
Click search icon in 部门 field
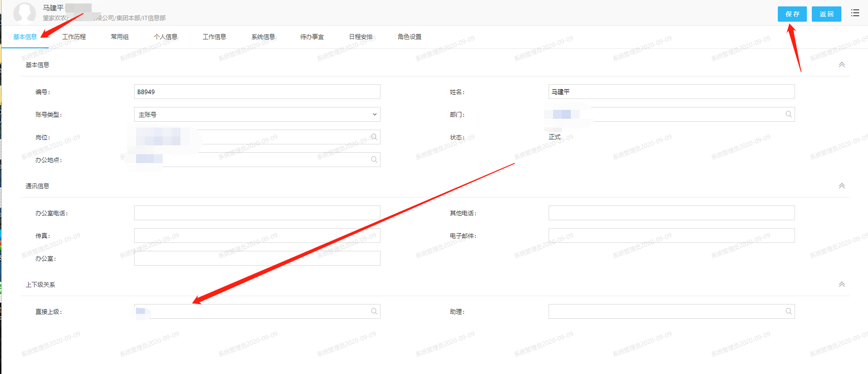[x=789, y=114]
